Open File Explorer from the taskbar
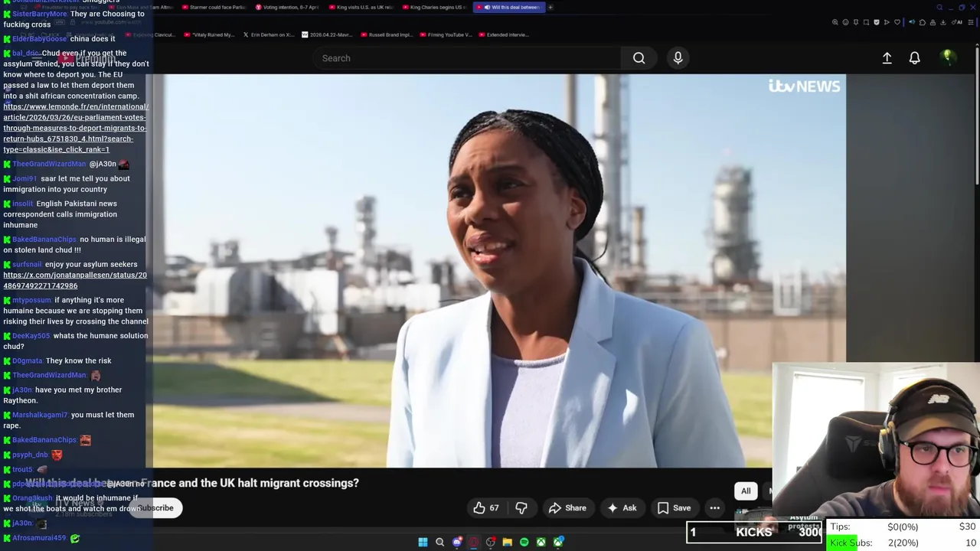 coord(507,542)
